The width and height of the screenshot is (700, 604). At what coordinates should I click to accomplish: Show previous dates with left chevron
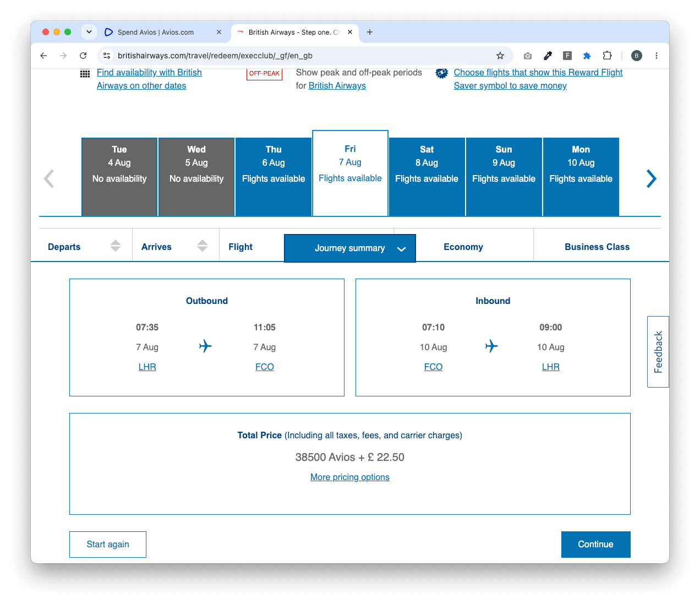tap(49, 178)
